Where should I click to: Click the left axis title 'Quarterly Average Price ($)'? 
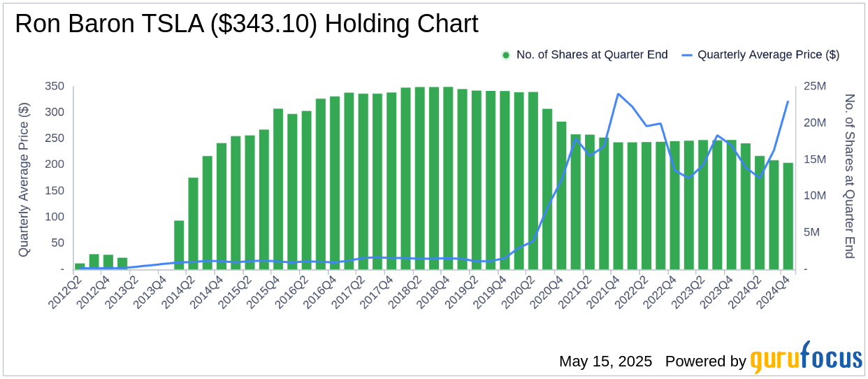(x=24, y=178)
